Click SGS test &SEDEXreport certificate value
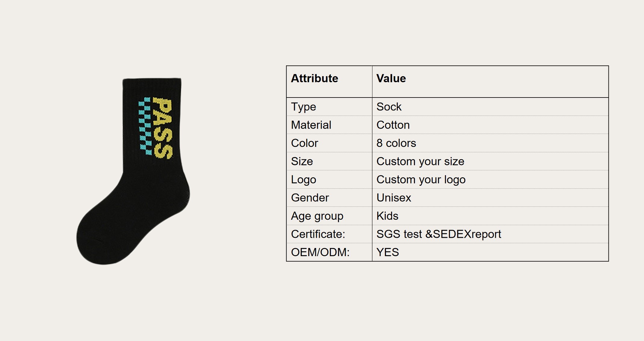 [x=439, y=234]
